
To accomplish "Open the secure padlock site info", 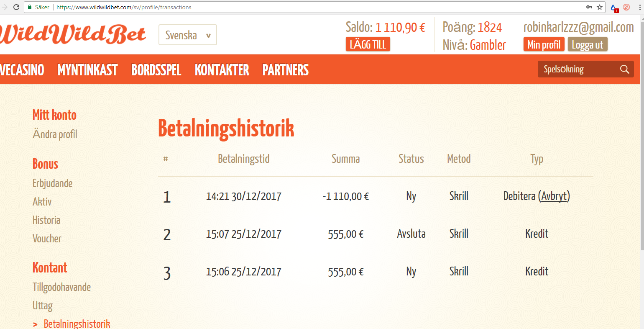I will 30,7.
